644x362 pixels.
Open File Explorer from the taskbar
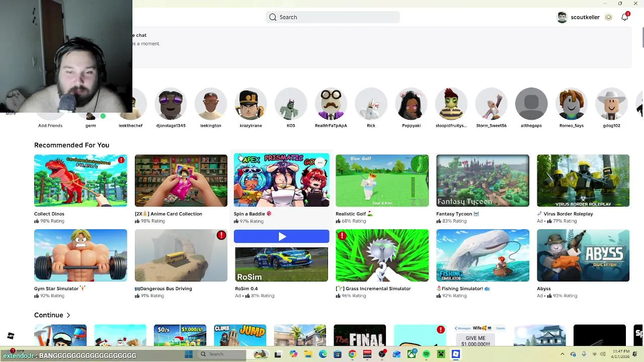(308, 354)
